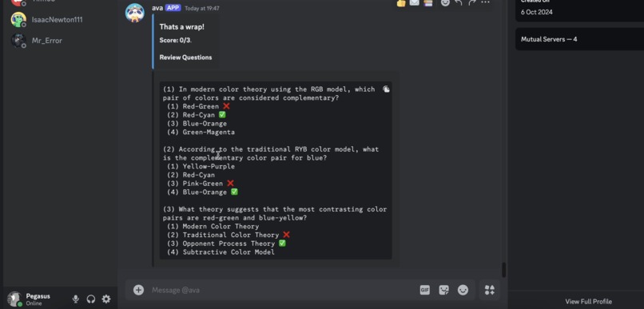Click the Traditional Color Theory option
Viewport: 644px width, 309px height.
pyautogui.click(x=229, y=235)
